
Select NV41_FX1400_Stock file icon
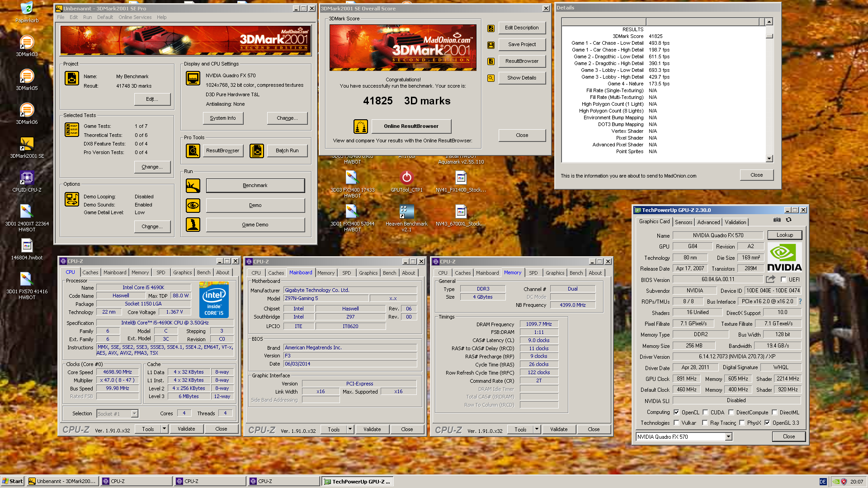coord(461,181)
